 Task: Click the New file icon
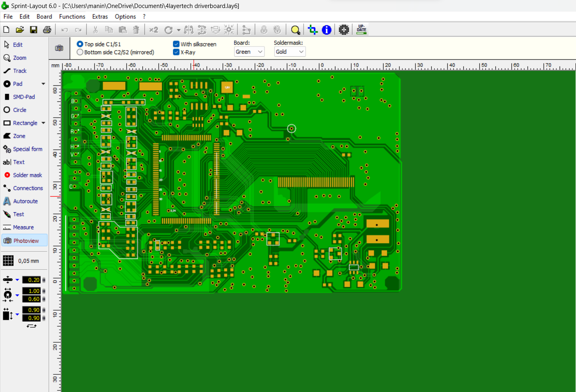6,30
